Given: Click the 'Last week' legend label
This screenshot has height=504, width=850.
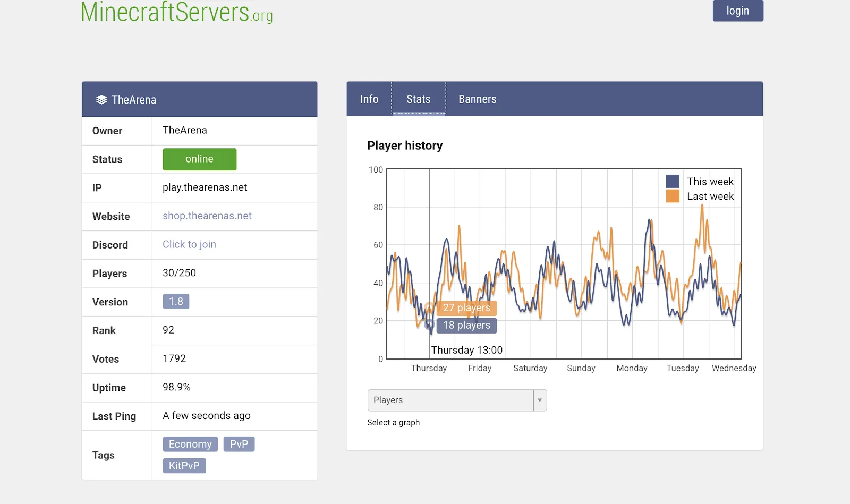Looking at the screenshot, I should pos(710,197).
